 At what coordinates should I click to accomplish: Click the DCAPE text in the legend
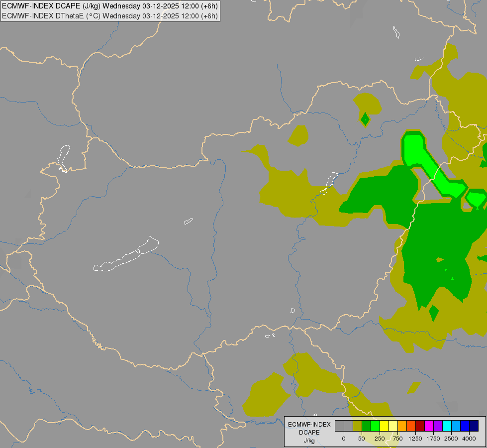coord(309,433)
